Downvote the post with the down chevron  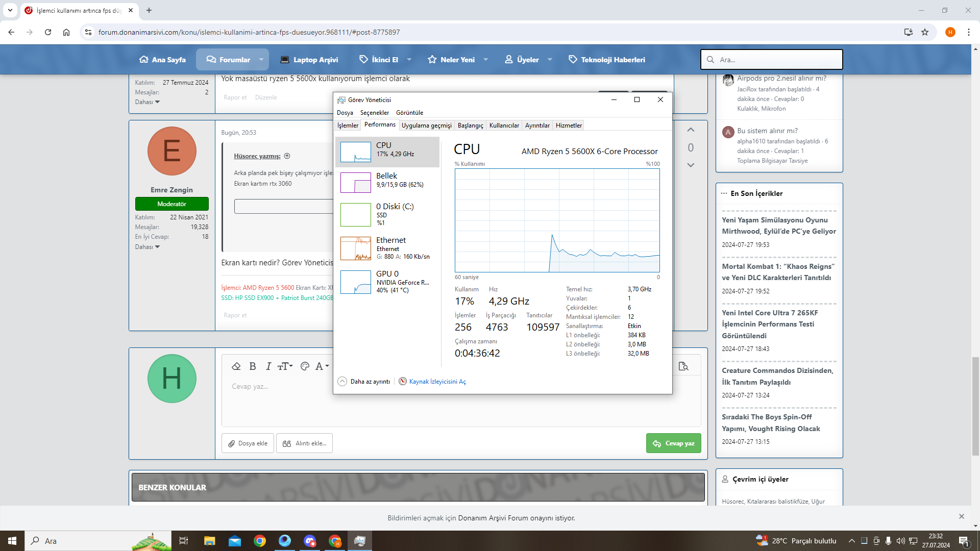[x=691, y=165]
